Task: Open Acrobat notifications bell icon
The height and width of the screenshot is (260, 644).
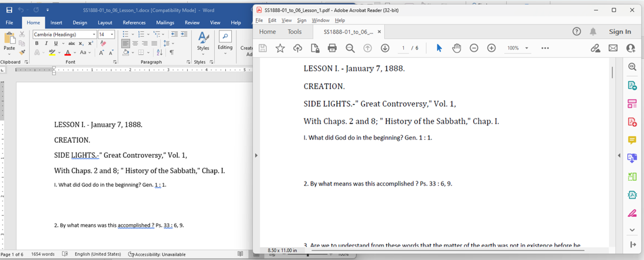Action: pyautogui.click(x=593, y=32)
